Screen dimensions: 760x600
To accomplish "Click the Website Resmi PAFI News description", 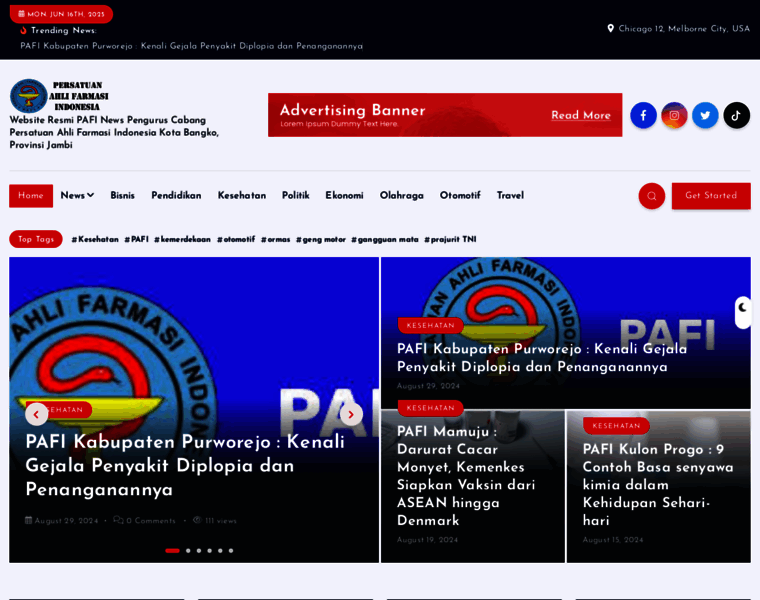I will [114, 132].
